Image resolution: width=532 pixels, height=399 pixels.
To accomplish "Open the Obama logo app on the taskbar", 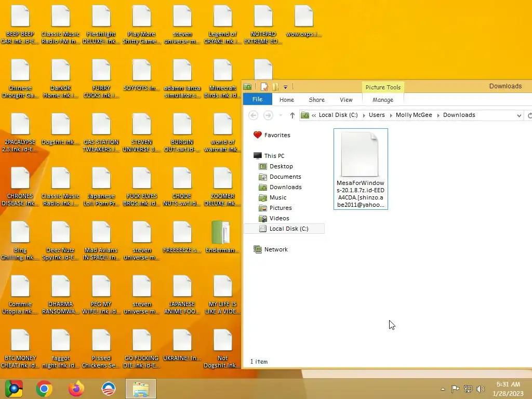I will pos(109,389).
